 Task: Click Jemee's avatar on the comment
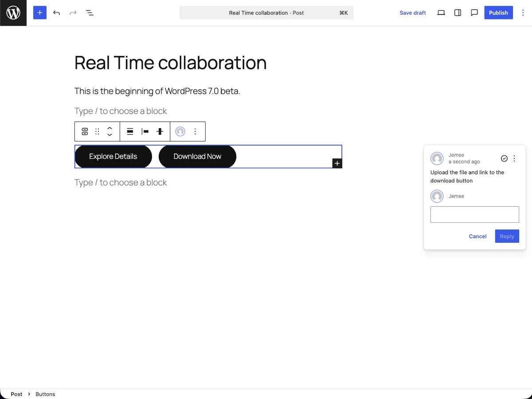coord(437,158)
